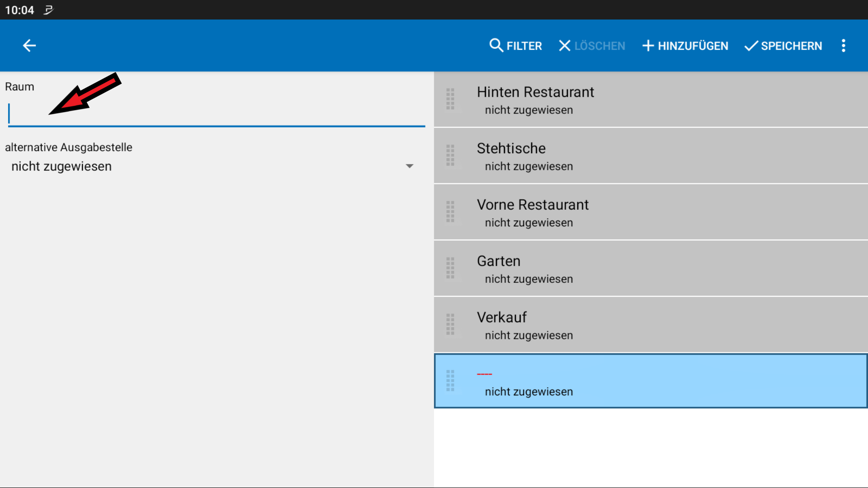
Task: Click inside the Raum input field
Action: point(212,113)
